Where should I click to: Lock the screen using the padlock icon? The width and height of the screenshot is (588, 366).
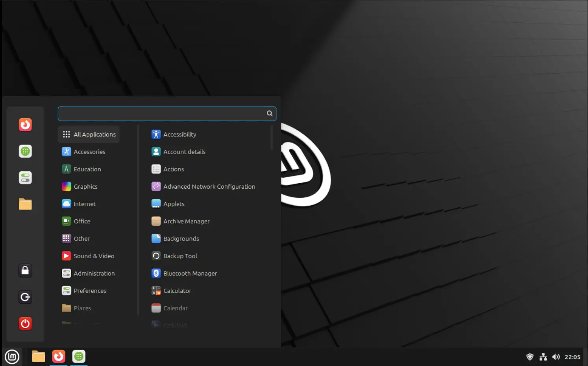pos(25,270)
